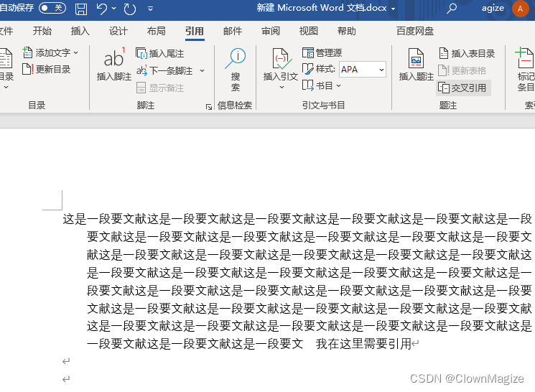Screen dimensions: 535x392
Task: Click the 书目 icon
Action: point(308,85)
